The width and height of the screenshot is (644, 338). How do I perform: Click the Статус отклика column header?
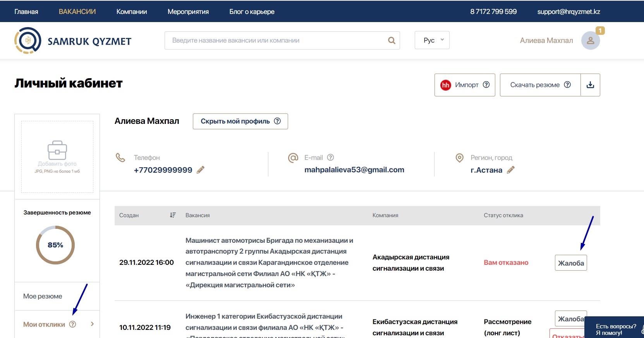(x=503, y=215)
